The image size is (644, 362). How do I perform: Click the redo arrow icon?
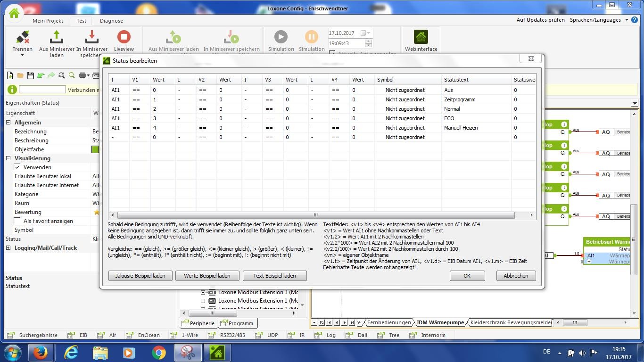51,75
